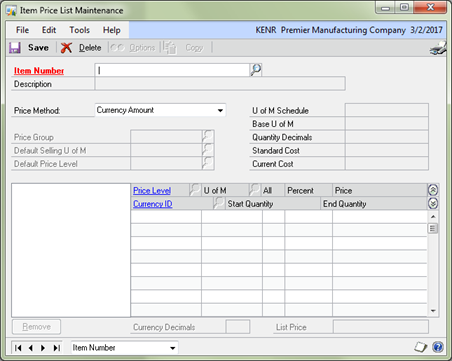The image size is (452, 361).
Task: Open U of M column lookup icon
Action: pyautogui.click(x=255, y=190)
